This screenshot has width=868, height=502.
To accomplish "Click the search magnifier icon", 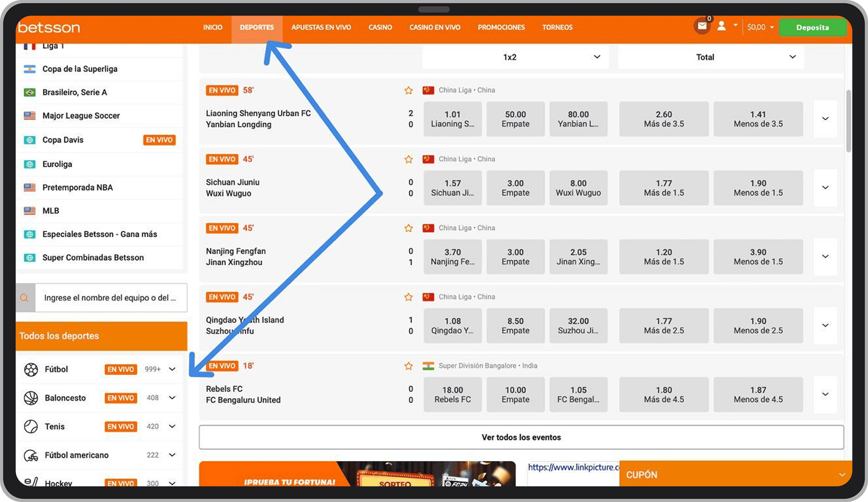I will click(x=25, y=298).
